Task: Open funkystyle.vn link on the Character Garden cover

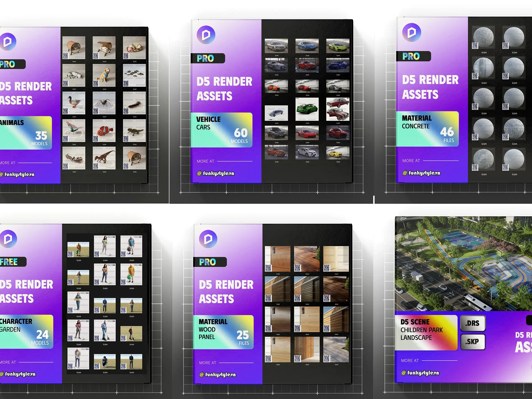Action: [x=17, y=374]
